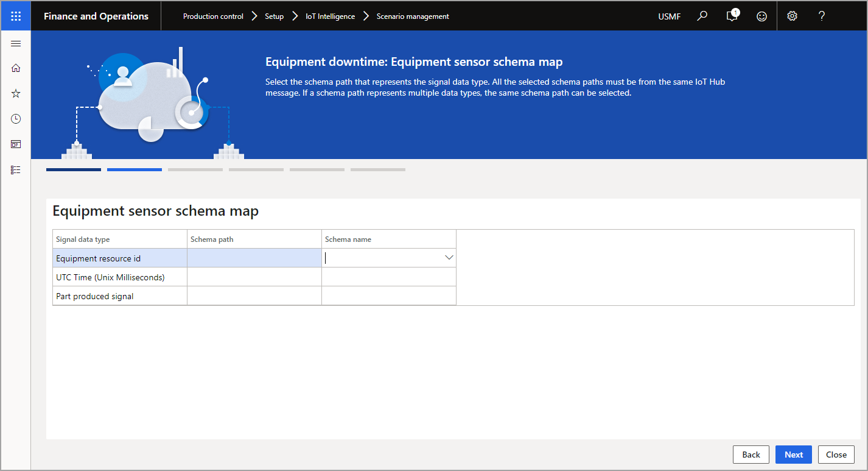The image size is (868, 471).
Task: Go to Home in the sidebar
Action: 16,68
